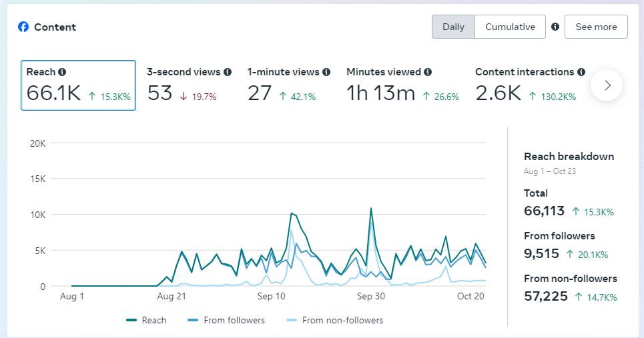This screenshot has height=338, width=644.
Task: Toggle the From non-followers legend series
Action: (x=335, y=321)
